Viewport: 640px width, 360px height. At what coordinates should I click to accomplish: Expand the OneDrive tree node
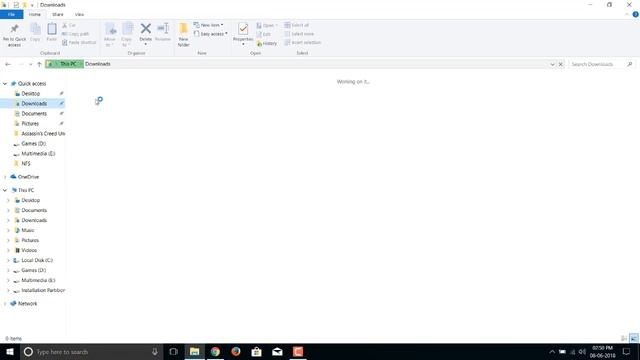pyautogui.click(x=5, y=177)
